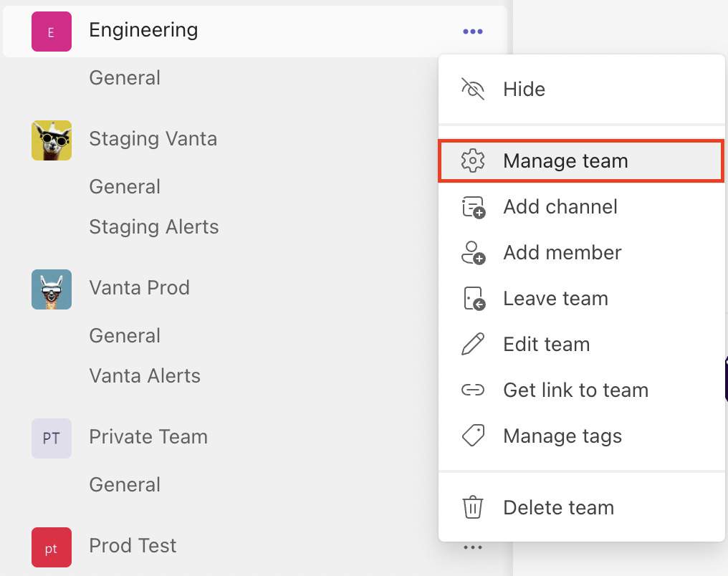The height and width of the screenshot is (576, 728).
Task: Open General channel under Engineering
Action: (125, 77)
